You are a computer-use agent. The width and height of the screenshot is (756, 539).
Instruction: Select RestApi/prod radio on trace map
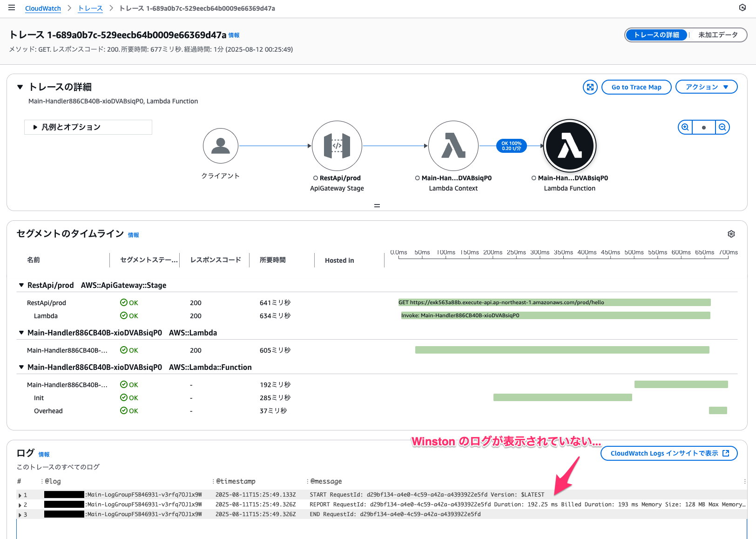click(x=316, y=178)
